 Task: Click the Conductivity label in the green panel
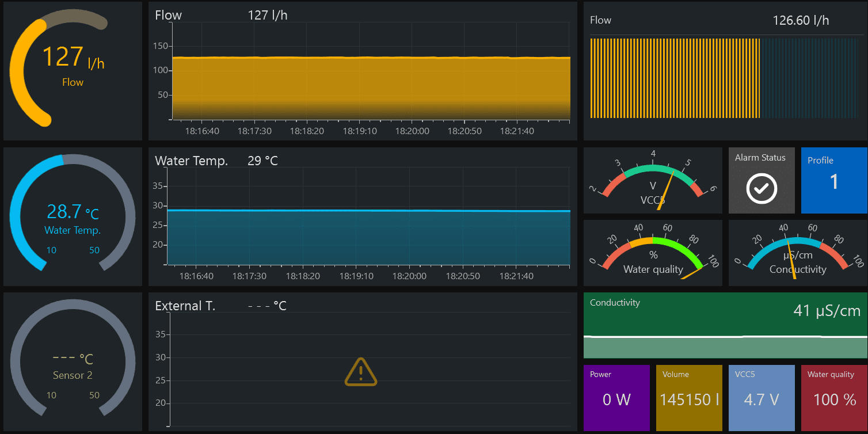(615, 302)
